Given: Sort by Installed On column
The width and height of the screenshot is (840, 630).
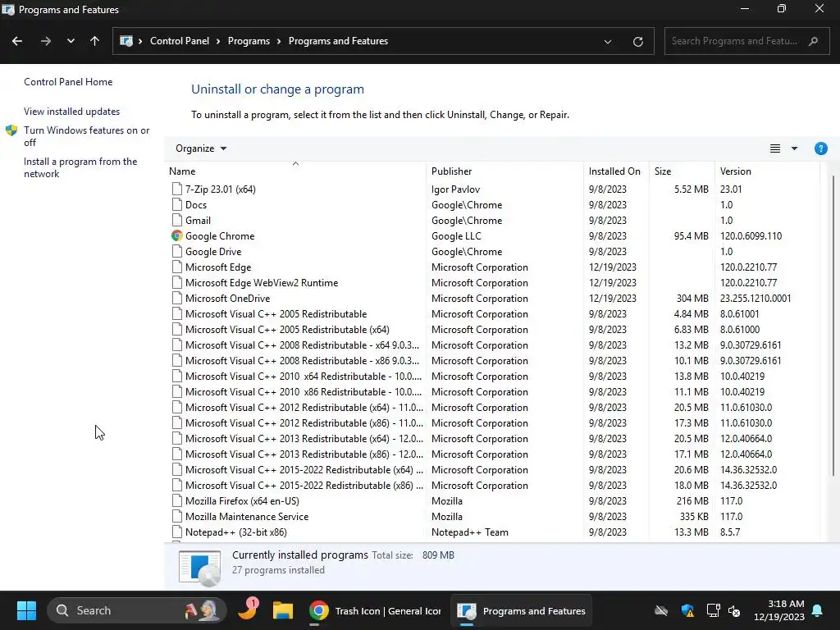Looking at the screenshot, I should [x=616, y=171].
